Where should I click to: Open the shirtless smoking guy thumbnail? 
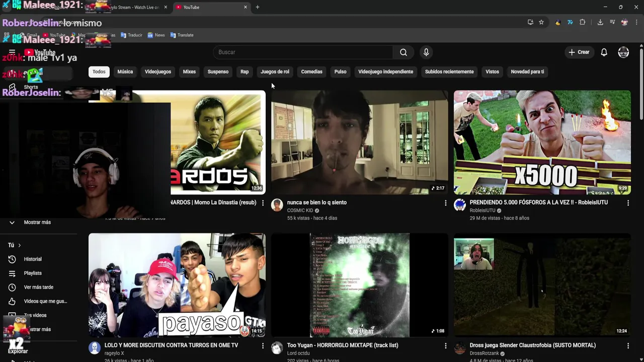point(360,142)
